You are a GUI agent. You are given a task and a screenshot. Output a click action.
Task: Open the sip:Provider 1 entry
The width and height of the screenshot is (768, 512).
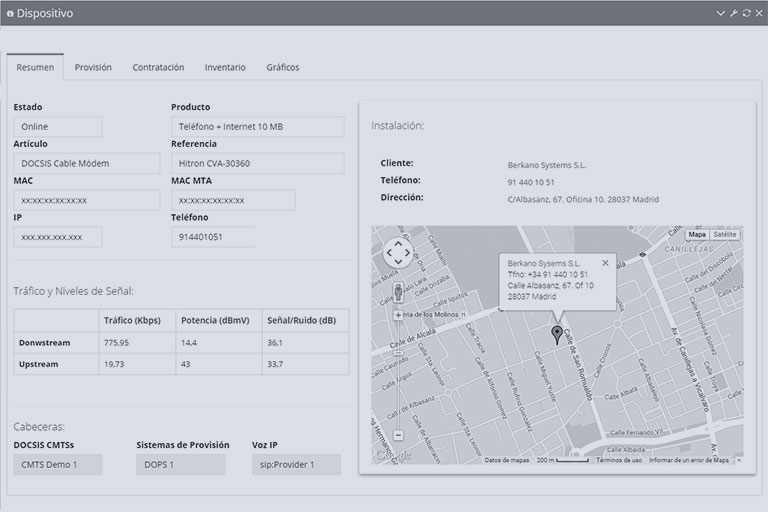[296, 464]
